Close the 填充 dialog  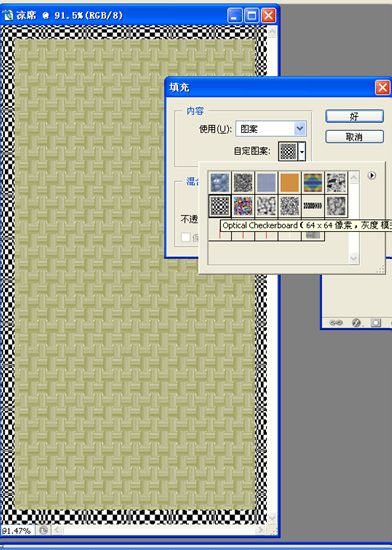click(383, 87)
